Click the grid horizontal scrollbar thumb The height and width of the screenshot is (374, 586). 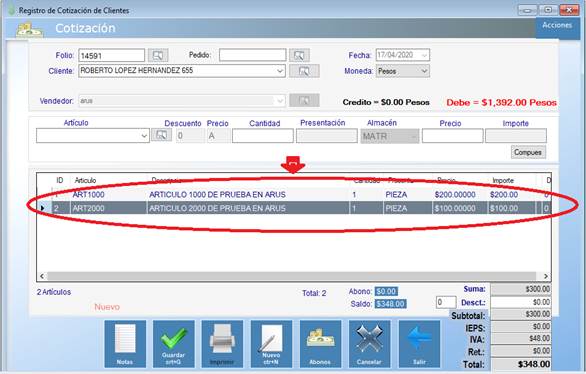click(292, 276)
